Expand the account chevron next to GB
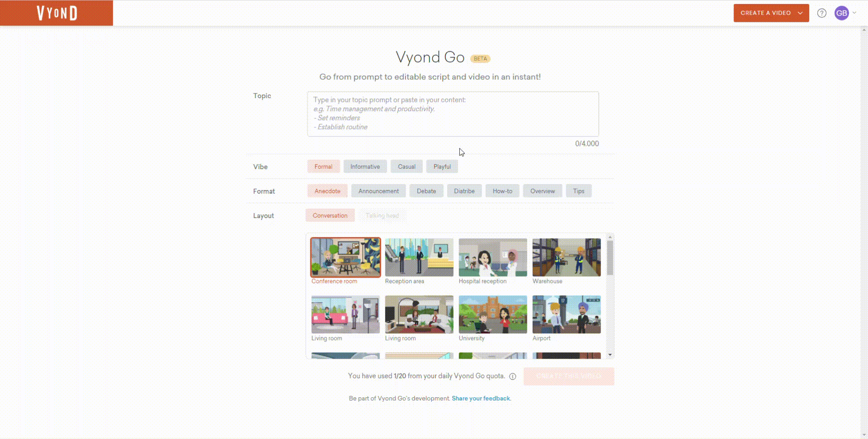868x439 pixels. coord(854,13)
